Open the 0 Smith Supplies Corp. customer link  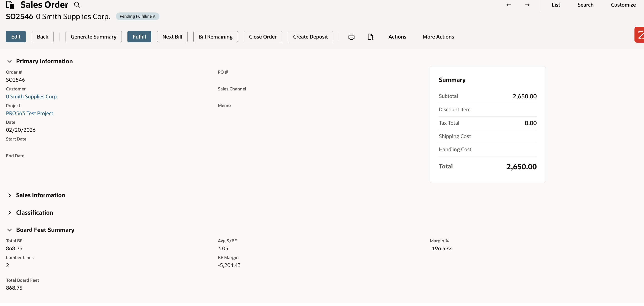point(32,96)
